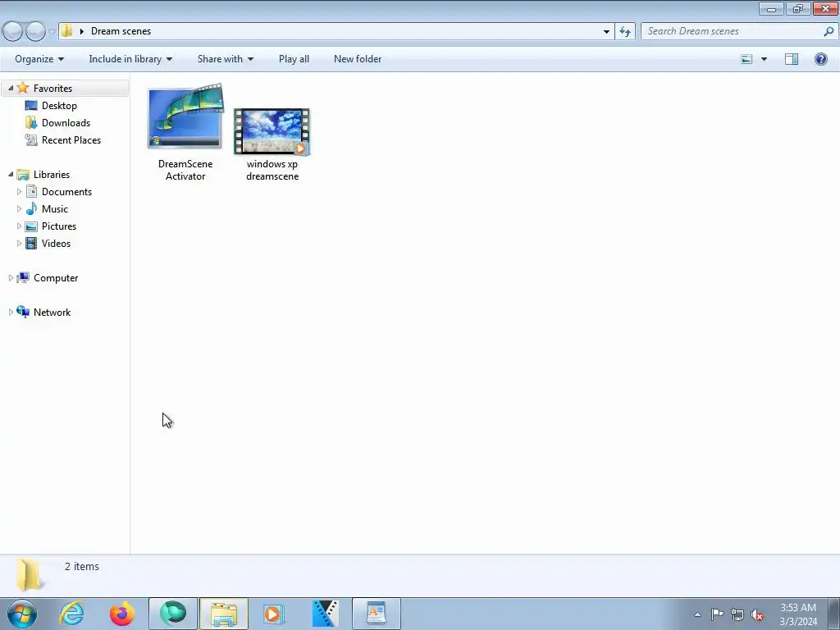Change your view icon button
Viewport: 840px width, 630px height.
point(746,59)
